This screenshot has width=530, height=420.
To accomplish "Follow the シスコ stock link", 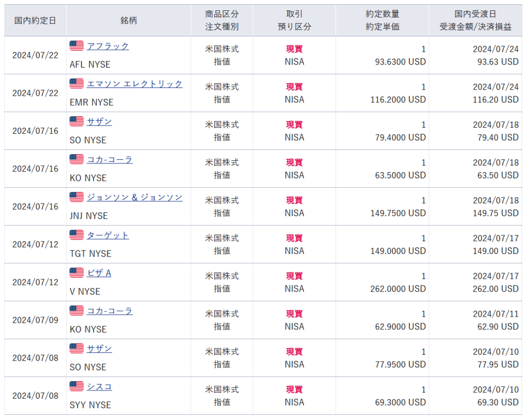I will (x=99, y=386).
